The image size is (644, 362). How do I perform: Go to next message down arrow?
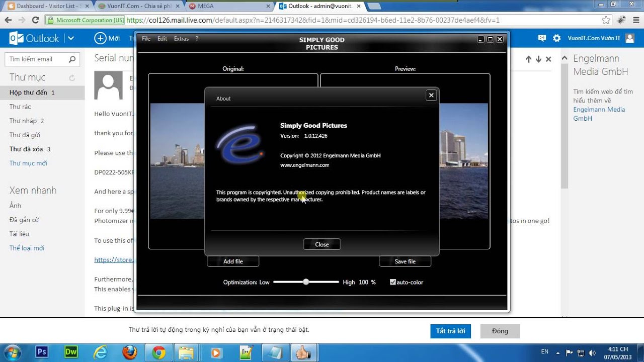[538, 59]
